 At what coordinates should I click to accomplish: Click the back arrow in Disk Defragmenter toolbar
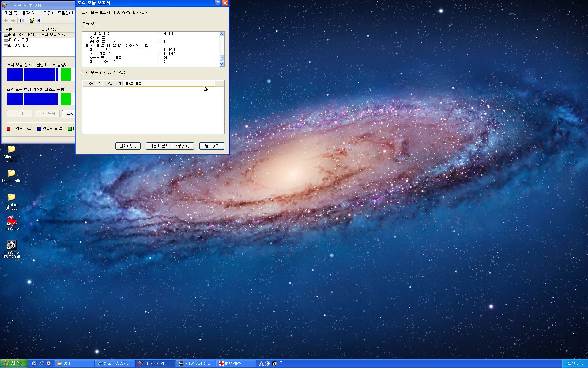coord(6,21)
